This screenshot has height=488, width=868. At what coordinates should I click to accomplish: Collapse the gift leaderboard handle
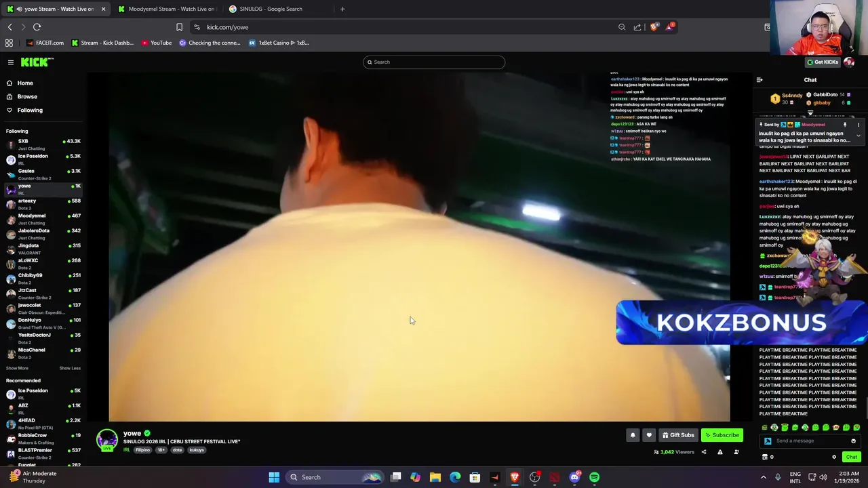pyautogui.click(x=810, y=113)
